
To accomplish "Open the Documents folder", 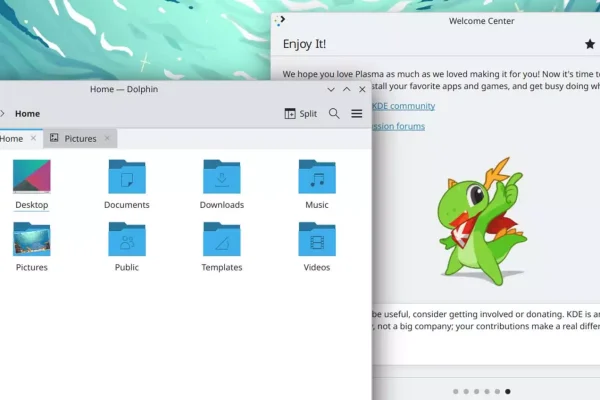I will [x=126, y=180].
